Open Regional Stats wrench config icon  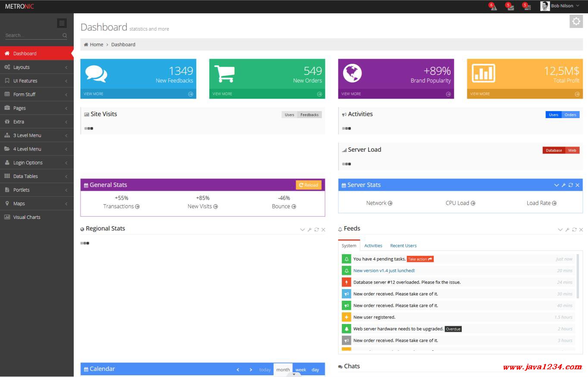[x=310, y=230]
